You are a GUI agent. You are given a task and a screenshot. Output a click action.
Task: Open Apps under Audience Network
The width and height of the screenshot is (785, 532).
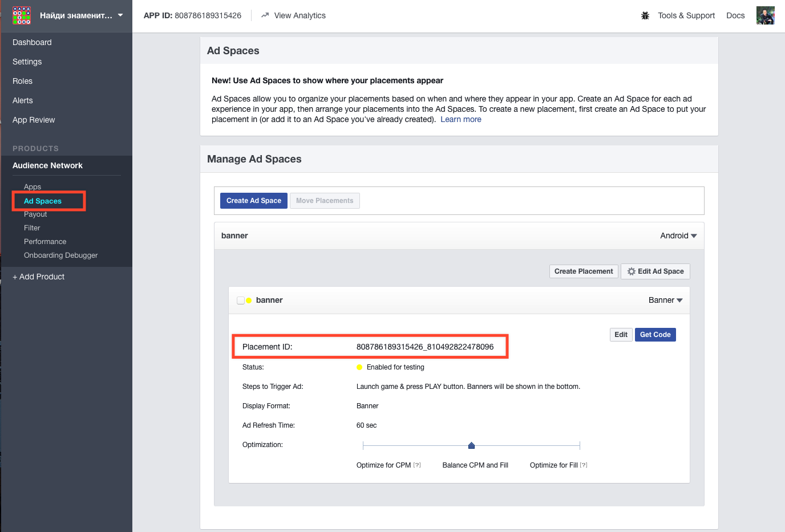click(33, 186)
